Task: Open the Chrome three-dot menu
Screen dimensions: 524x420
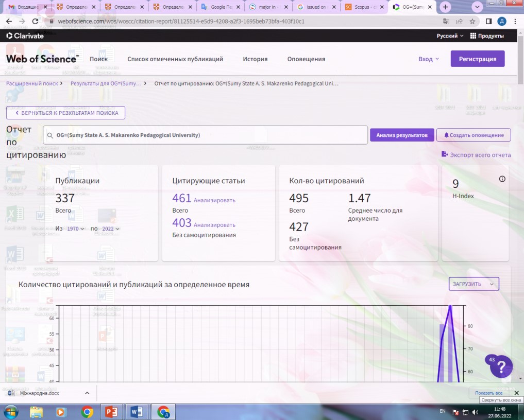Action: click(515, 22)
